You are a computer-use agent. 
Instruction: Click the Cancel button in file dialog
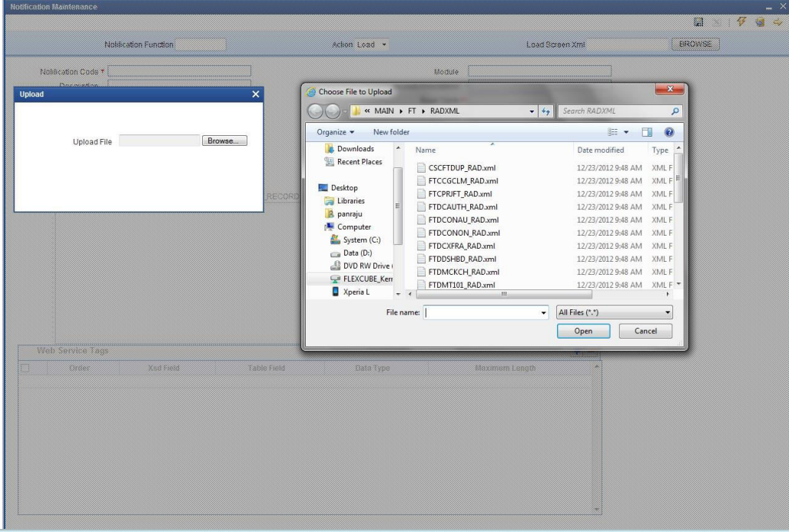coord(645,331)
